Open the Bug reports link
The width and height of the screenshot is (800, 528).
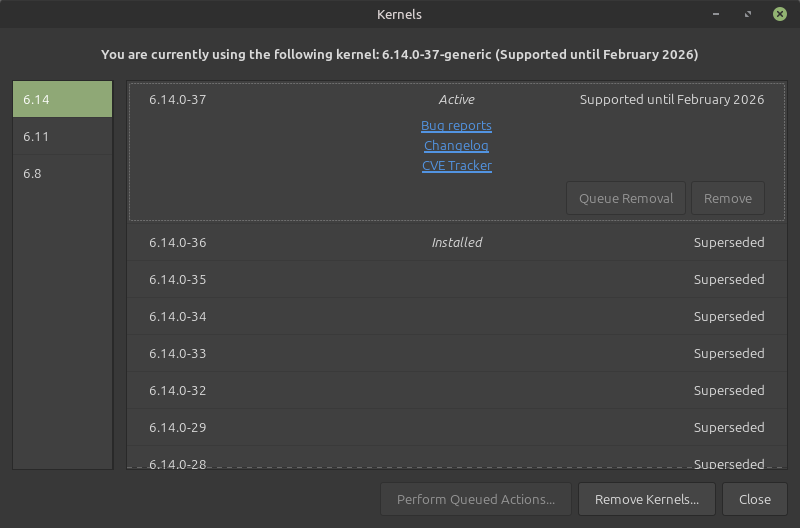click(456, 126)
